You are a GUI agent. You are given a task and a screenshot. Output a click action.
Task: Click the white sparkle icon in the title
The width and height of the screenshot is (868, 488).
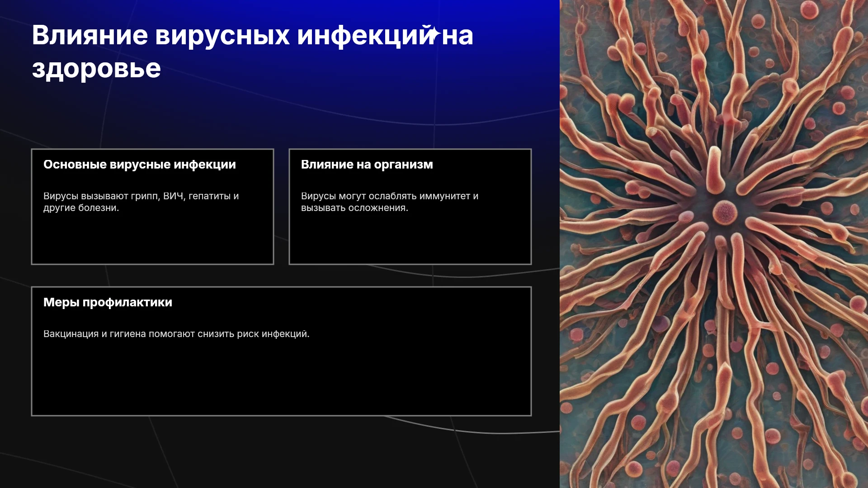(433, 34)
